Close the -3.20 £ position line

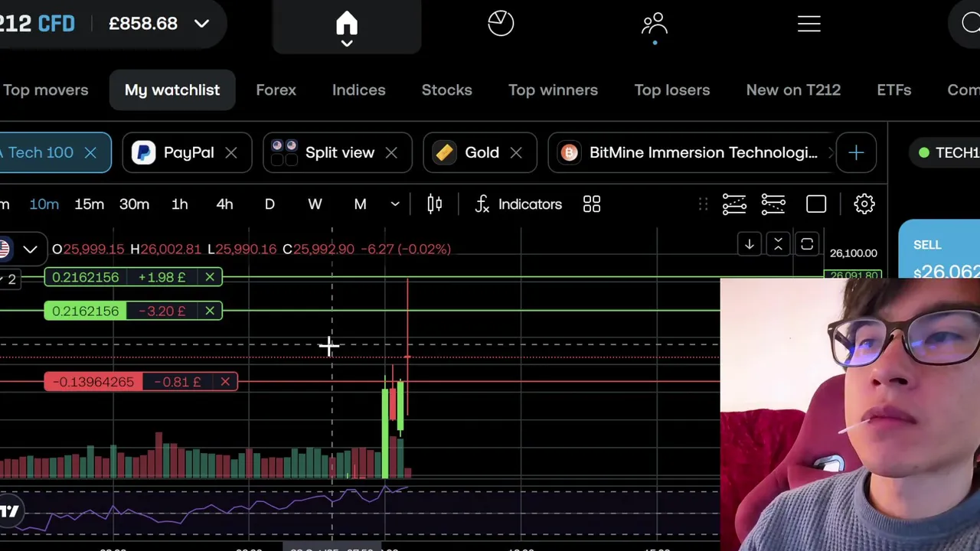[x=210, y=311]
